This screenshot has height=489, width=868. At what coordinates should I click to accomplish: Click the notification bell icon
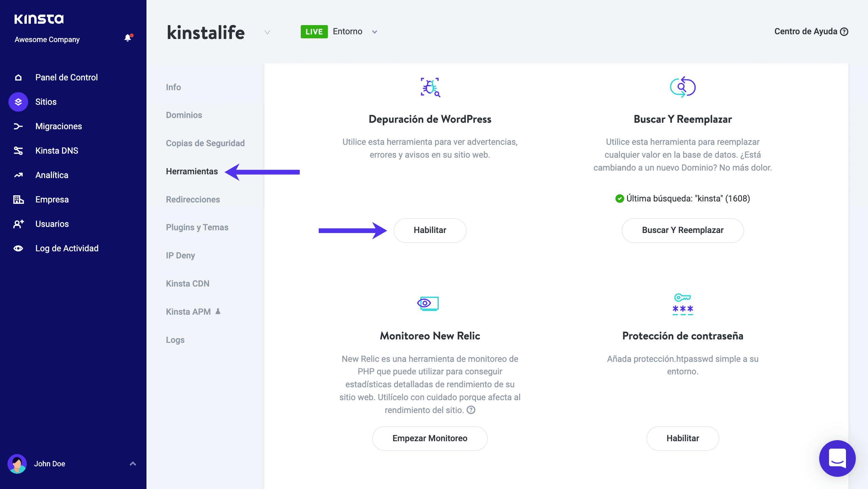coord(128,38)
